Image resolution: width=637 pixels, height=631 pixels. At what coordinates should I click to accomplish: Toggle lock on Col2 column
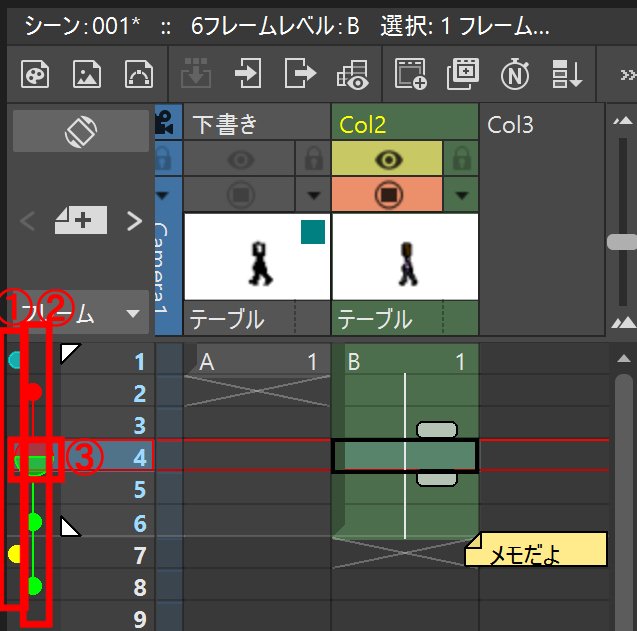(461, 158)
